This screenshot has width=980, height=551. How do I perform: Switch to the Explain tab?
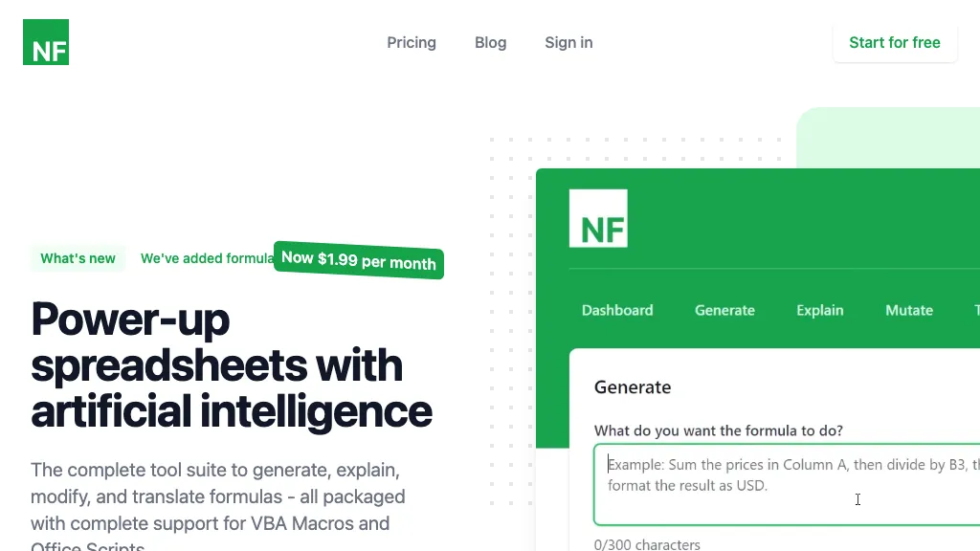(819, 310)
